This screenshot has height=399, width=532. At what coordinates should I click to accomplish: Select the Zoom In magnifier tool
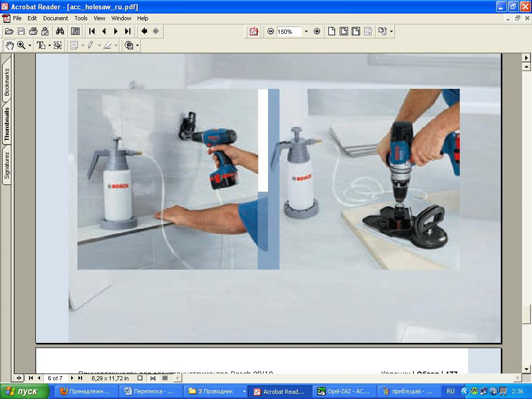[21, 46]
